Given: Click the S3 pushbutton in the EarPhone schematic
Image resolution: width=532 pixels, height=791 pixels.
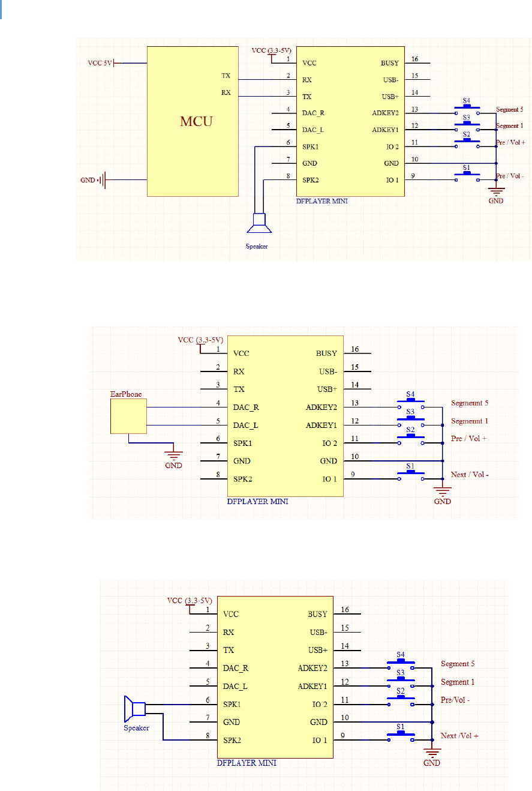Looking at the screenshot, I should [x=411, y=422].
